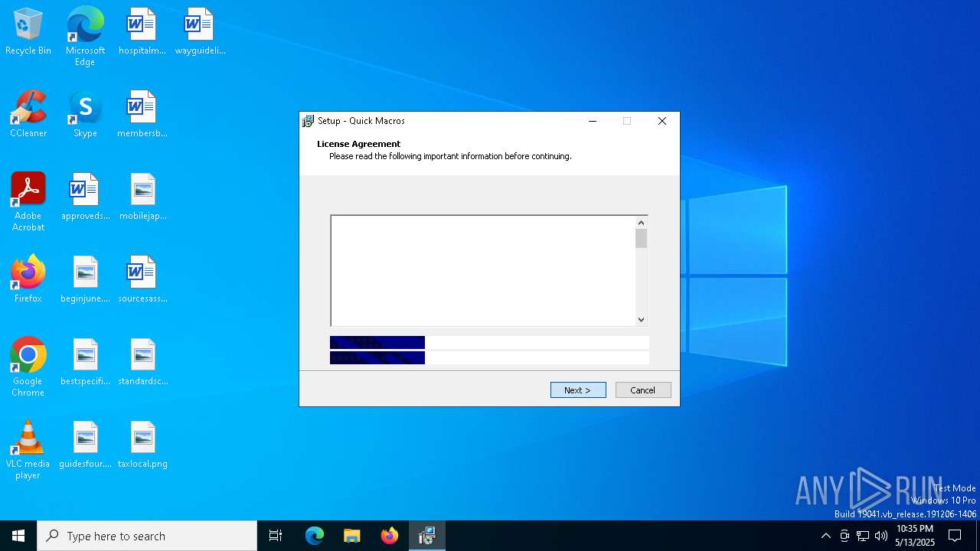Launch Firefox from the taskbar
This screenshot has width=980, height=551.
pyautogui.click(x=390, y=536)
